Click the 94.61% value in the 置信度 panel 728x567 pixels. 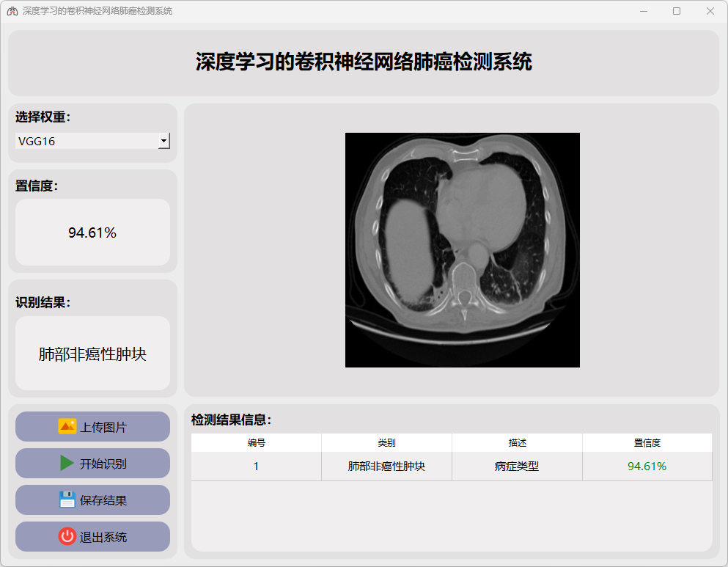pyautogui.click(x=92, y=233)
